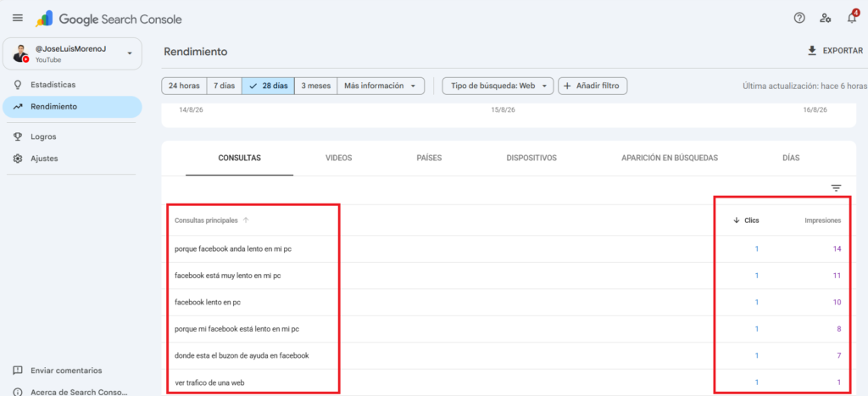Screen dimensions: 868x396
Task: Click query 'facebook está muy lento en mi pc'
Action: pyautogui.click(x=227, y=276)
